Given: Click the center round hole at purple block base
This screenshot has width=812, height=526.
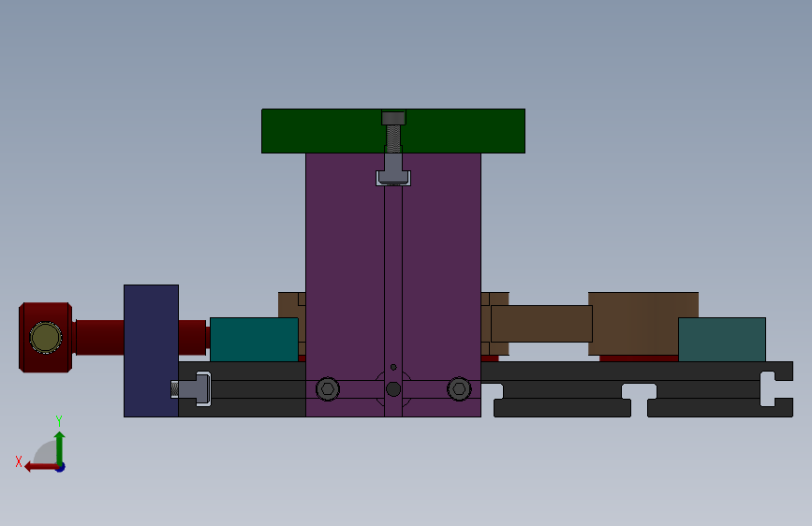Looking at the screenshot, I should coord(393,388).
